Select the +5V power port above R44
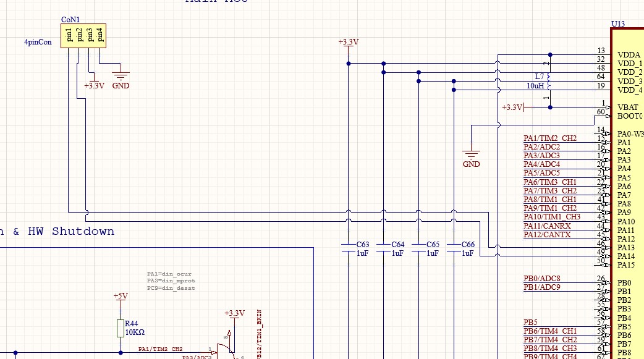The image size is (644, 359). [121, 297]
